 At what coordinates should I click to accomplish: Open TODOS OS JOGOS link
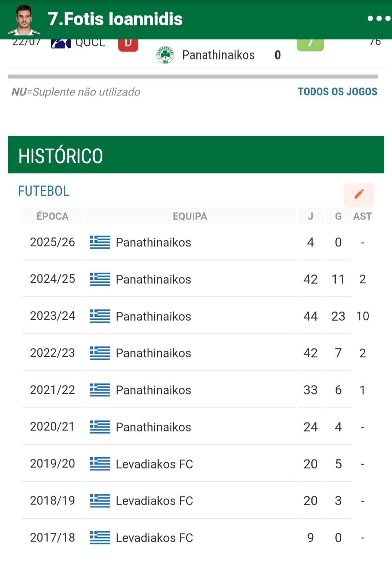click(338, 91)
